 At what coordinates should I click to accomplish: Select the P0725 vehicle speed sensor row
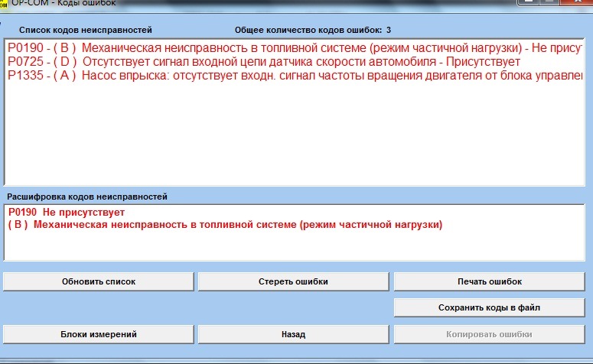295,62
